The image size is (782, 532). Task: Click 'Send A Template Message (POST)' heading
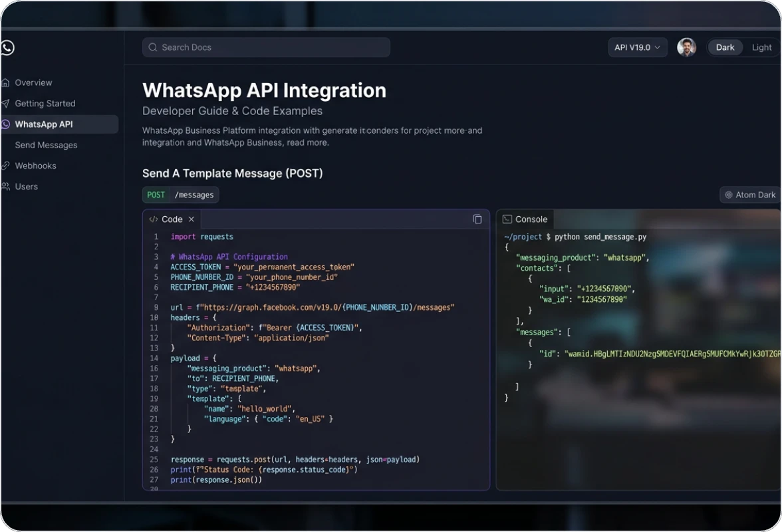(x=233, y=174)
